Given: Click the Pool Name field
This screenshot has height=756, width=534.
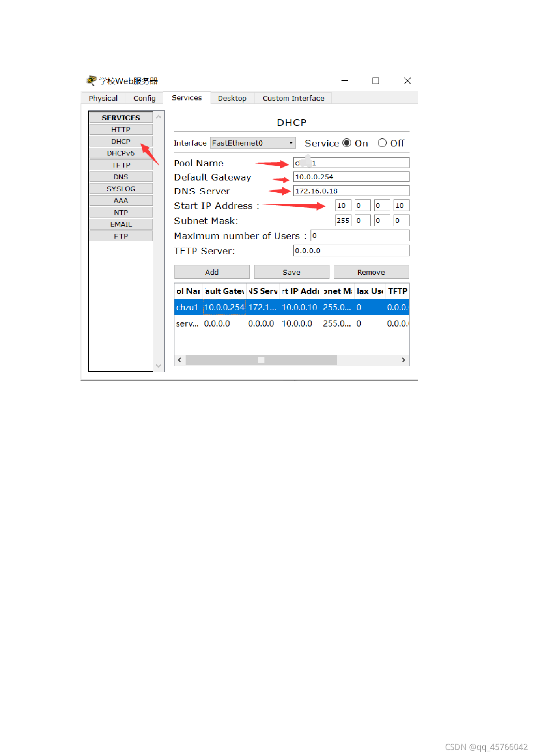Looking at the screenshot, I should click(x=351, y=163).
